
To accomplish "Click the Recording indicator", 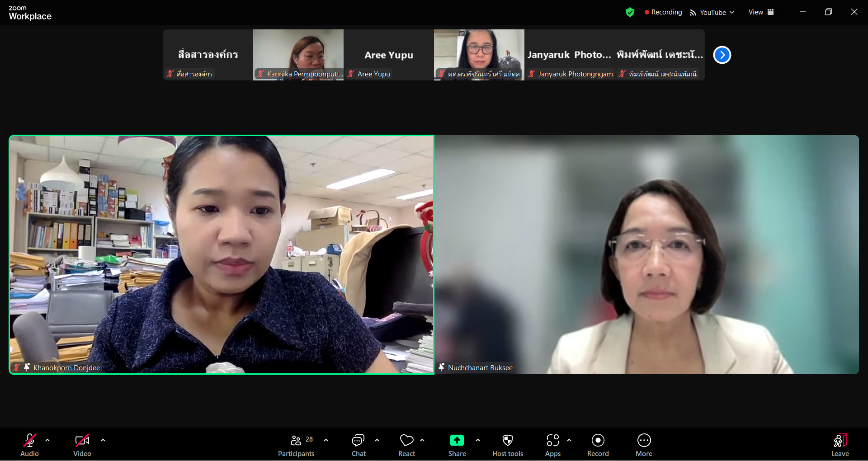I will tap(663, 12).
